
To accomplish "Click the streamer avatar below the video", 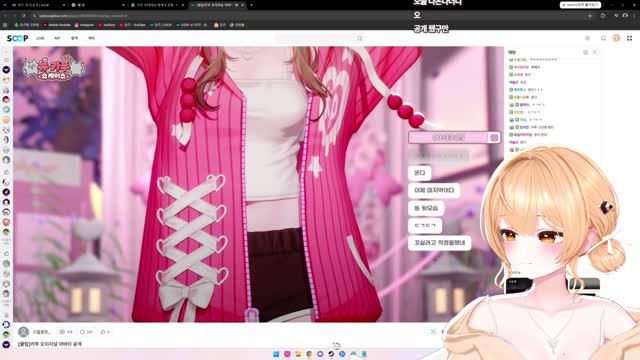I will coord(24,332).
